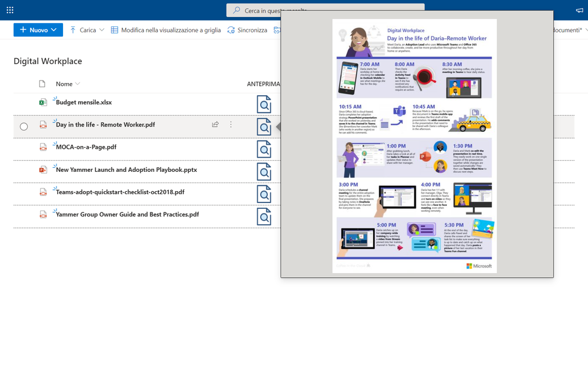Click PowerPoint icon for Yammer Playbook
Image resolution: width=588 pixels, height=366 pixels.
coord(43,169)
